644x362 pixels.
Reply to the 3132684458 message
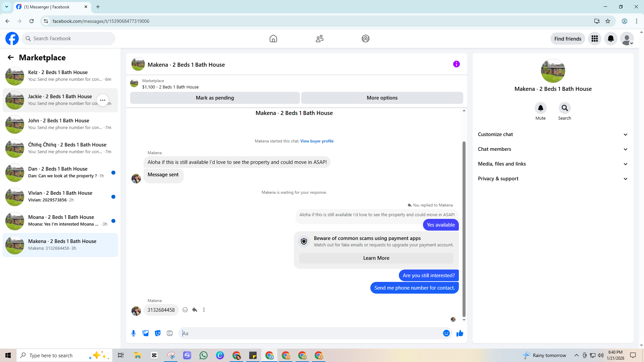pyautogui.click(x=195, y=310)
